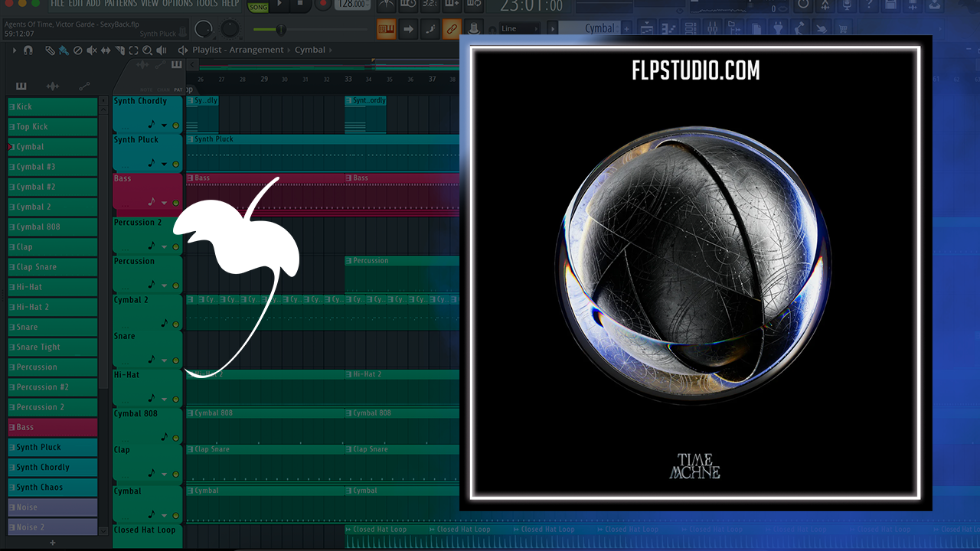
Task: Select the Mute tool in playlist toolbar
Action: pyautogui.click(x=91, y=51)
